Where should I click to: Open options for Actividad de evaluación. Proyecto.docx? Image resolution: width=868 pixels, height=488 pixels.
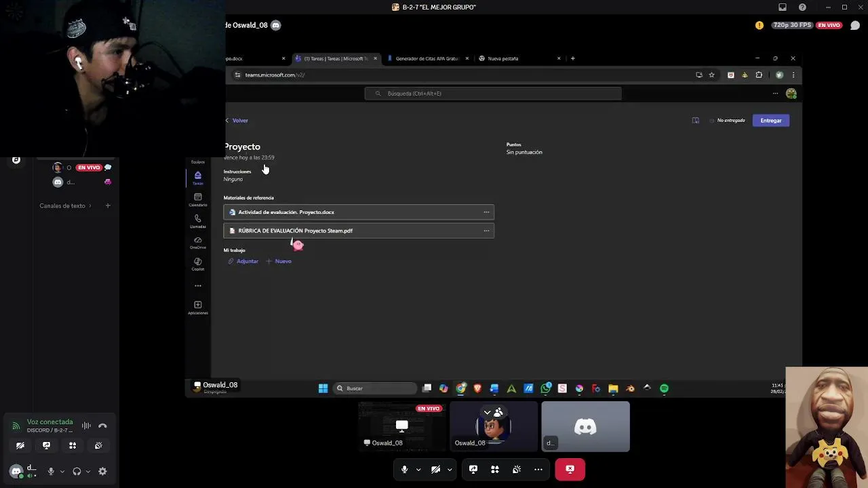tap(486, 212)
